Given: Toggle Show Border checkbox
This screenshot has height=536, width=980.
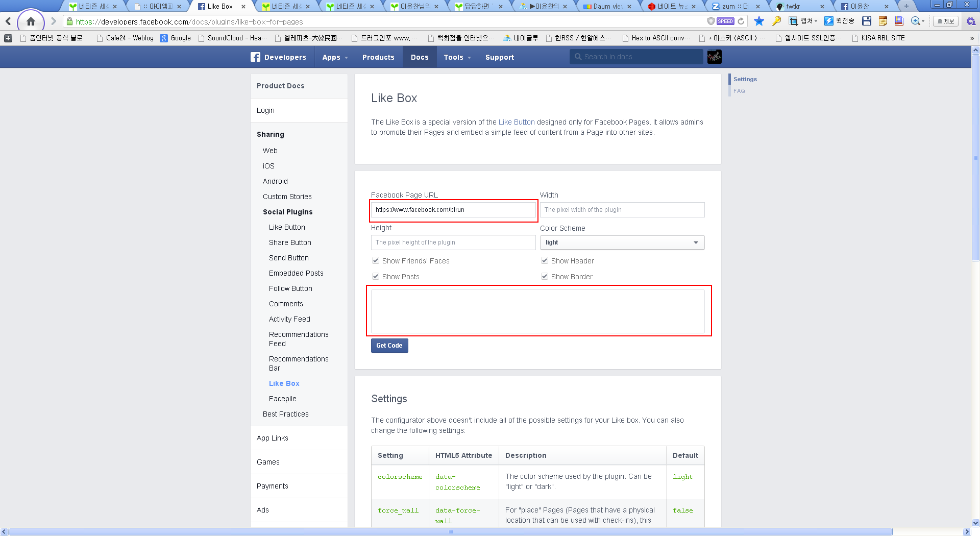Looking at the screenshot, I should point(545,277).
